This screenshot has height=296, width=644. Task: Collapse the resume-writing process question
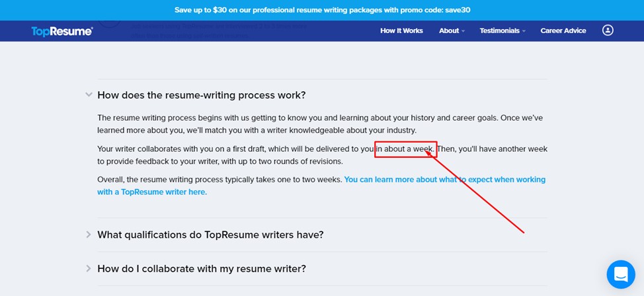pos(89,95)
